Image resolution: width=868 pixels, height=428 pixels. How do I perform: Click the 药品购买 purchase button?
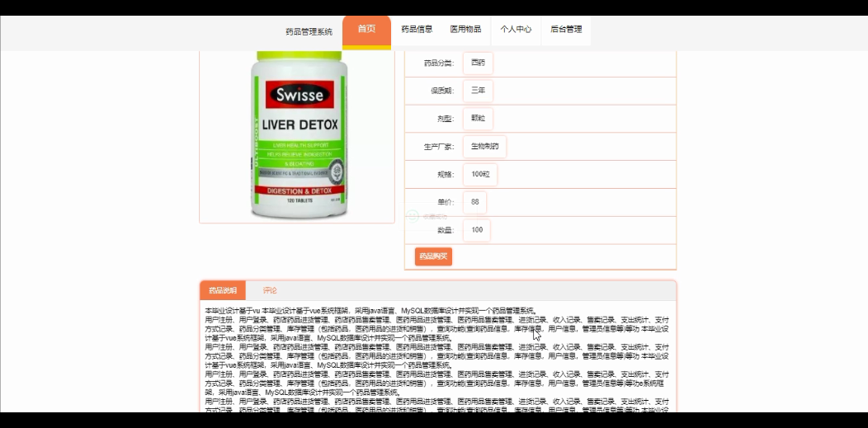(x=433, y=256)
